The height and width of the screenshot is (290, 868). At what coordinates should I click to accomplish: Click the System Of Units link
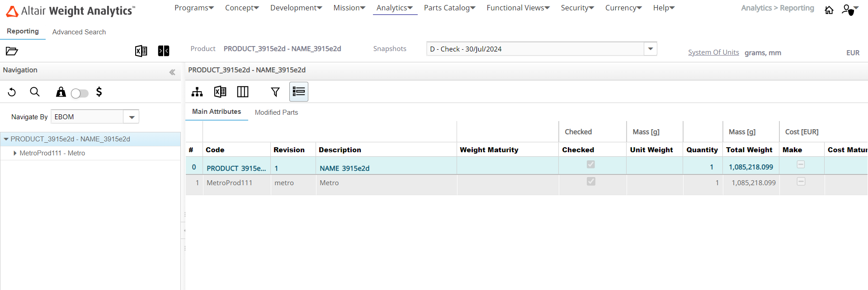tap(713, 52)
